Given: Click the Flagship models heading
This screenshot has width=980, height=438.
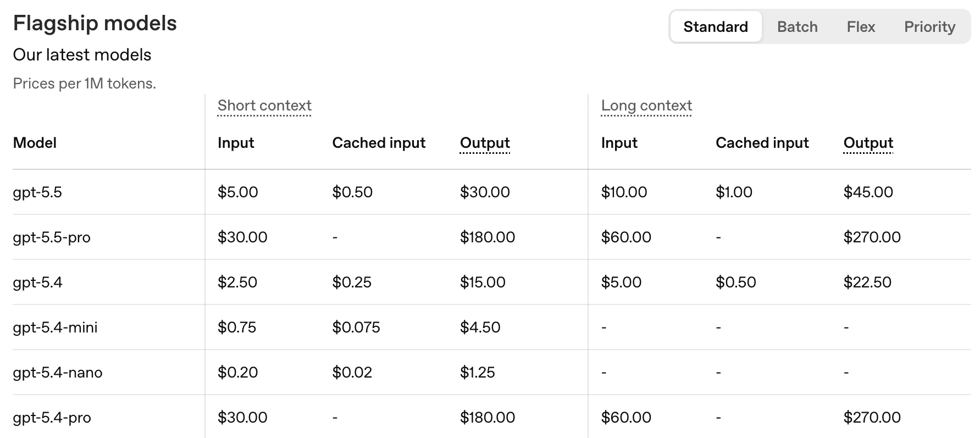Looking at the screenshot, I should pyautogui.click(x=95, y=23).
